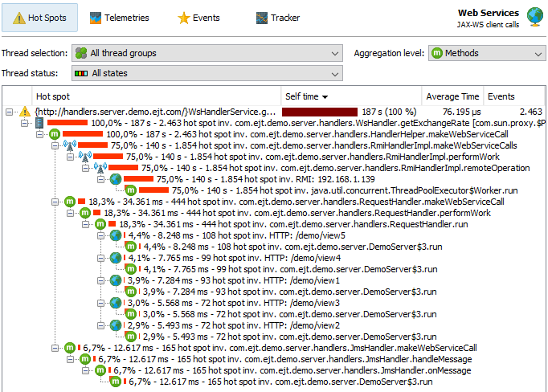Switch to the Tracker tab
This screenshot has width=548, height=392.
[x=278, y=18]
